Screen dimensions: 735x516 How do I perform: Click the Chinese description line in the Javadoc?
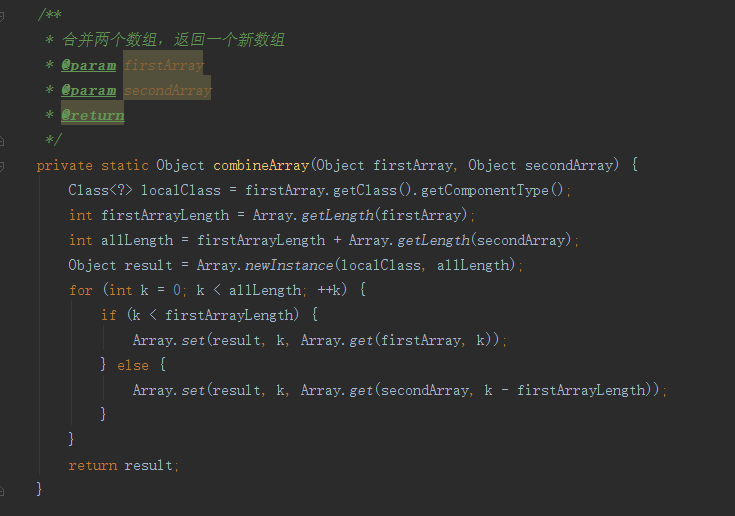pos(172,40)
